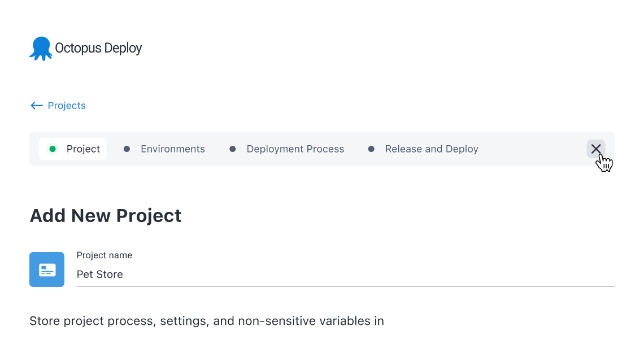This screenshot has width=644, height=339.
Task: Select the Project step tab
Action: click(x=83, y=149)
